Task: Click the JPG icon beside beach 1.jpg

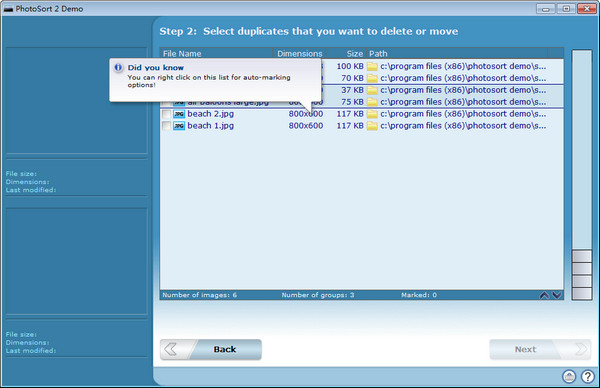Action: pos(179,126)
